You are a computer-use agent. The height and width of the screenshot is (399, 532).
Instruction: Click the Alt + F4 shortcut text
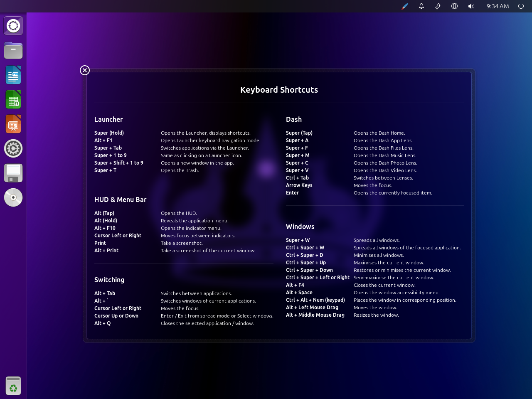tap(295, 285)
